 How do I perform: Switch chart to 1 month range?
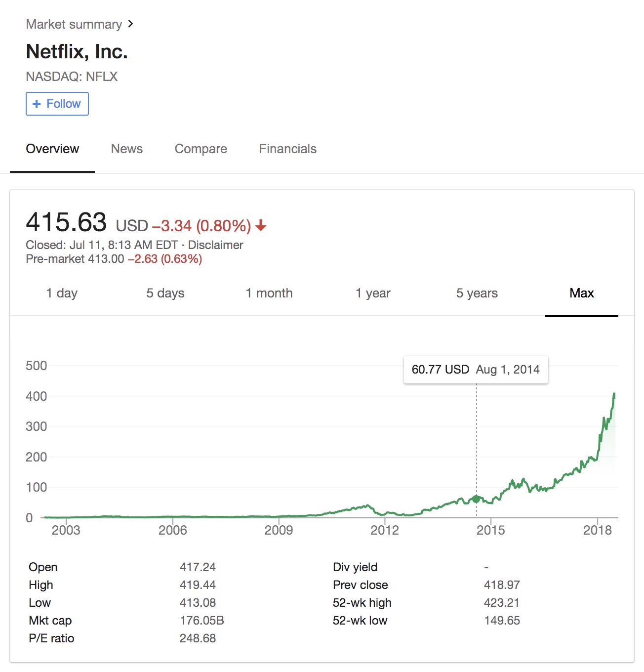click(269, 293)
